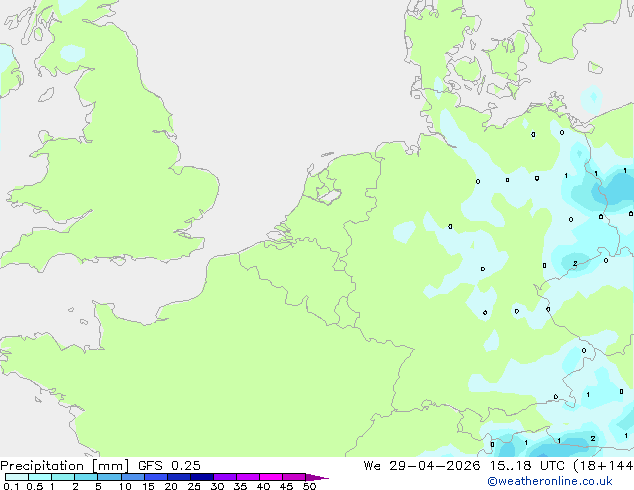Click the 10 legend scale value

(125, 486)
